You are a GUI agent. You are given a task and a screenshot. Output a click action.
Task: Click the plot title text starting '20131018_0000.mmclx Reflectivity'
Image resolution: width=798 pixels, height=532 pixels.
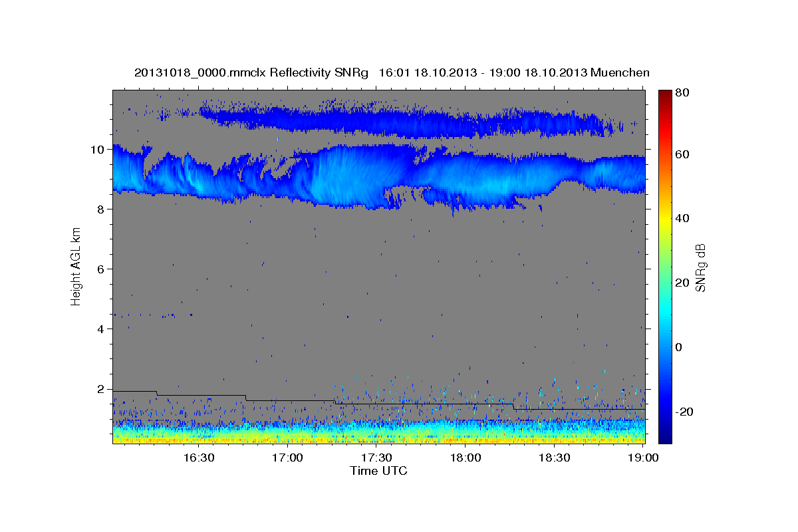click(x=392, y=72)
